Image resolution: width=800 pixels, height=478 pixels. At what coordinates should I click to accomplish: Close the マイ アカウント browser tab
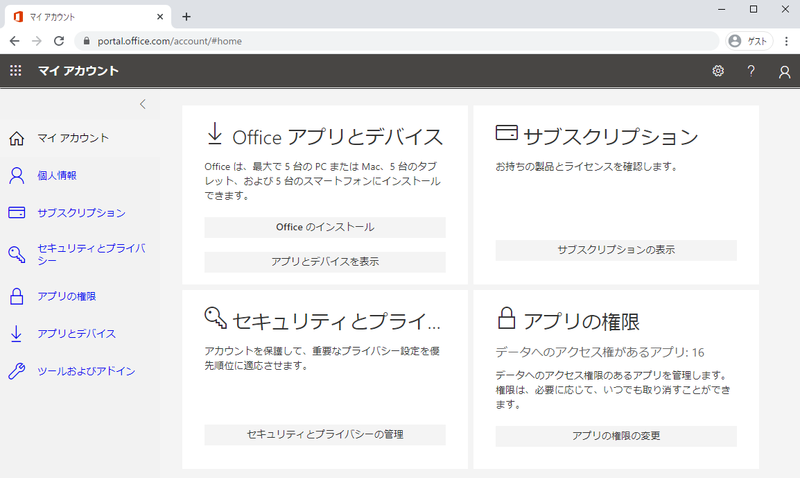click(160, 17)
